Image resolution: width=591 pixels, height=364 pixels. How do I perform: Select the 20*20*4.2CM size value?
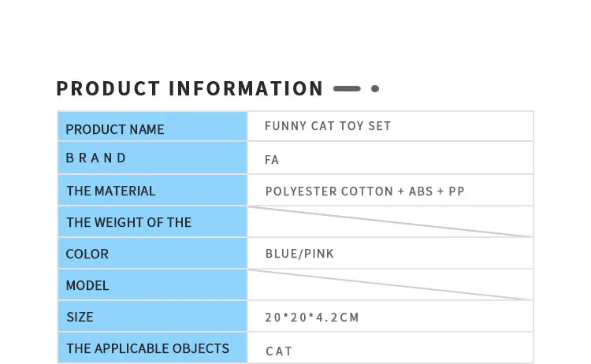click(312, 318)
